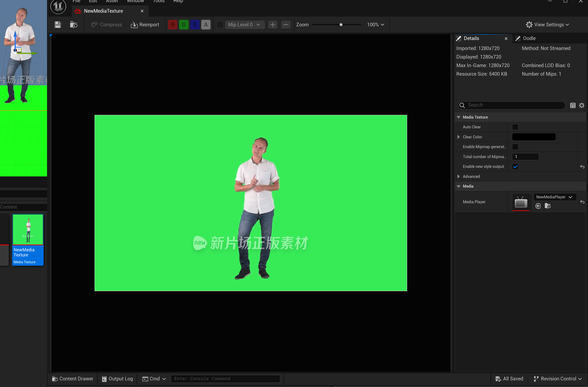Click the Browse to asset icon in the toolbar
588x387 pixels.
[74, 25]
